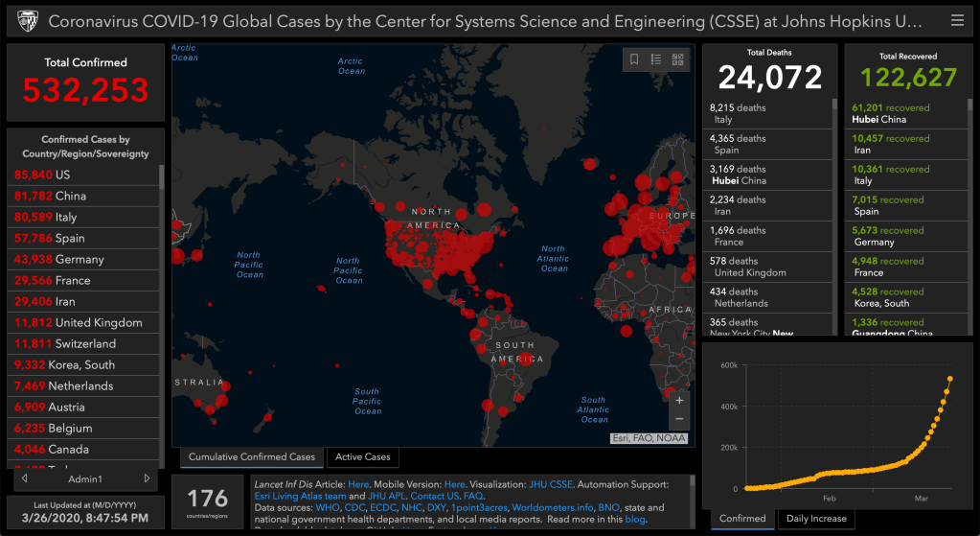This screenshot has width=980, height=536.
Task: Zoom out on the map with minus button
Action: (679, 419)
